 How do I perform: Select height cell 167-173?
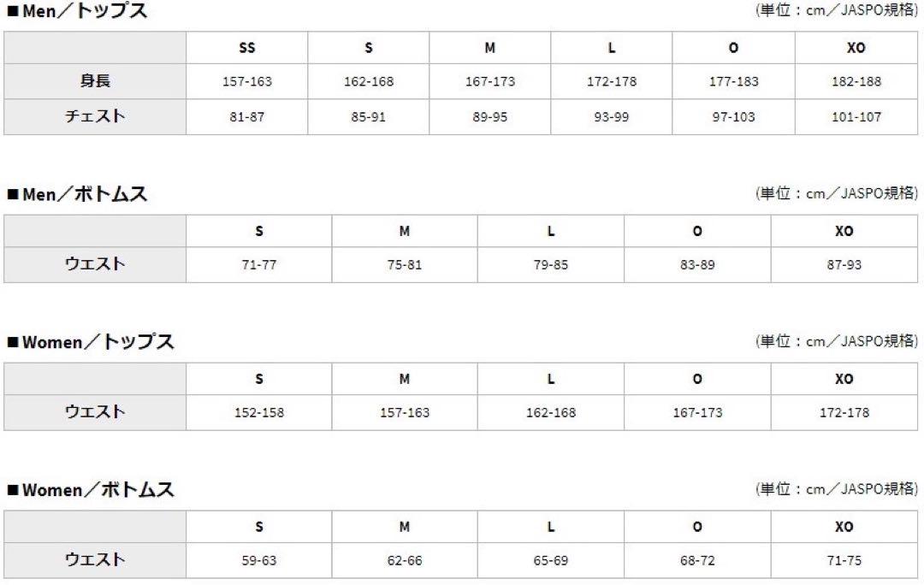point(489,81)
